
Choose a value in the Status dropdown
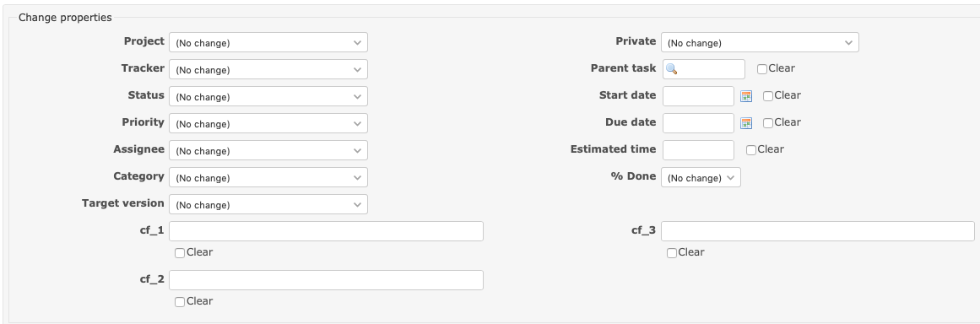tap(268, 96)
